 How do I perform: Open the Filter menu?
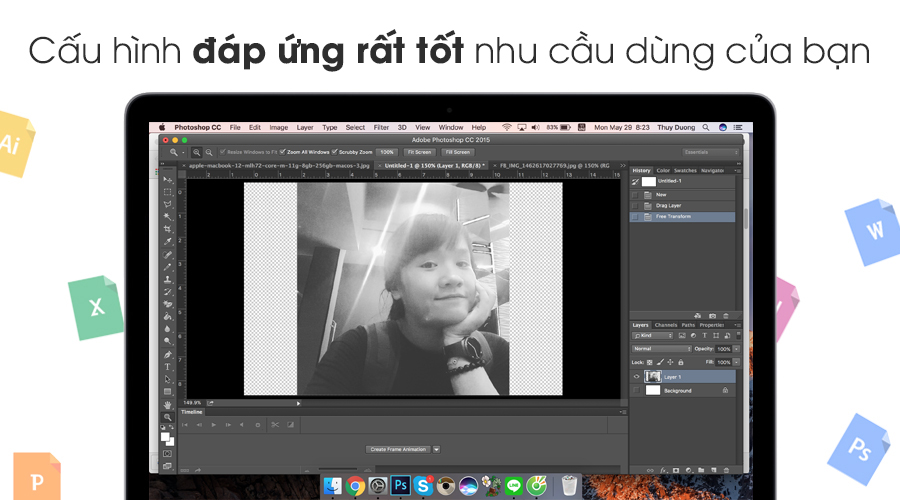[381, 128]
